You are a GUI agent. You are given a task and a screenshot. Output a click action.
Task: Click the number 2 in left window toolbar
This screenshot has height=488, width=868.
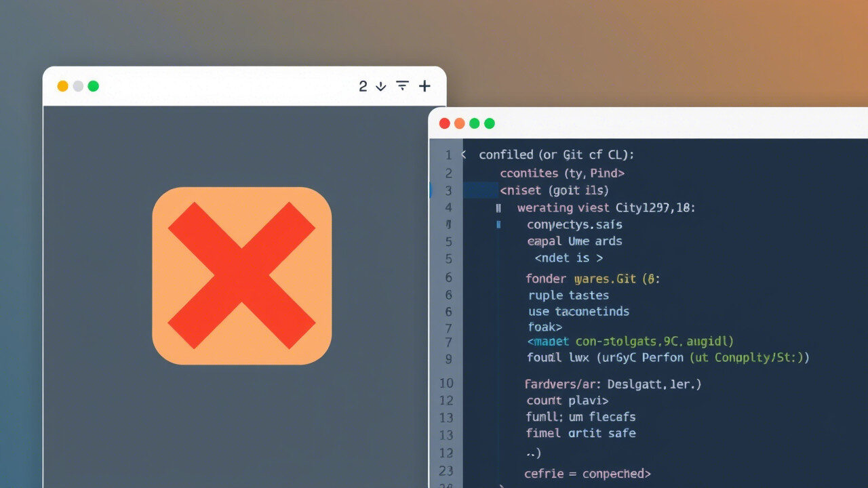click(363, 86)
